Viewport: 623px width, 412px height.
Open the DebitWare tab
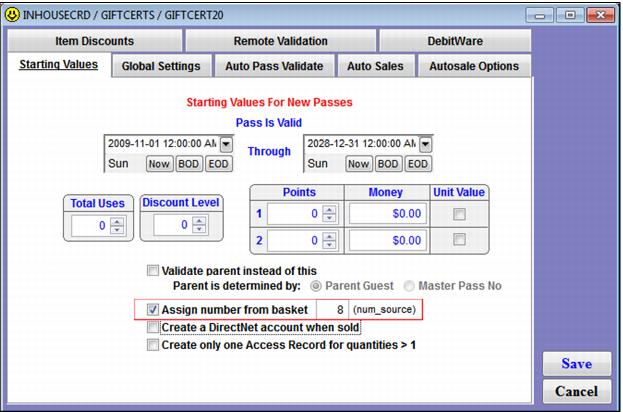455,41
